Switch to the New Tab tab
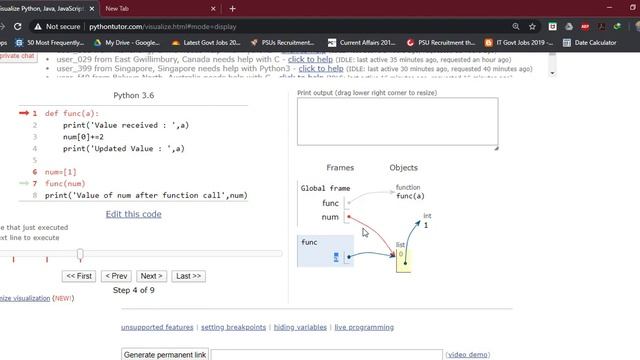The image size is (640, 360). click(159, 9)
